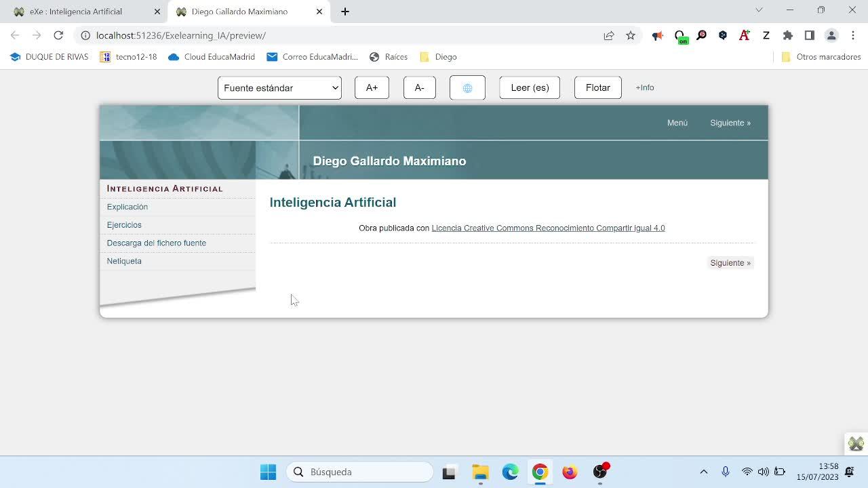Click Siguiente » in the top header
Screen dimensions: 868x488
tap(730, 123)
